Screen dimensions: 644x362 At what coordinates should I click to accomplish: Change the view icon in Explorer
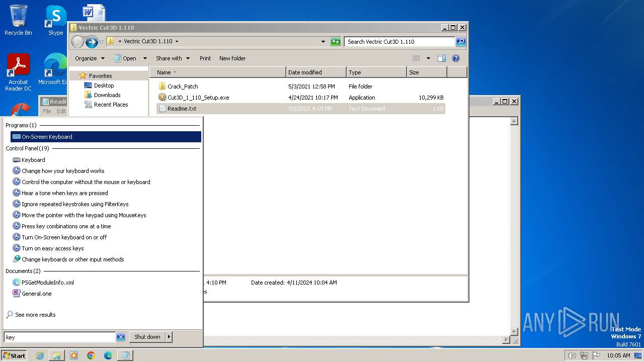[416, 58]
